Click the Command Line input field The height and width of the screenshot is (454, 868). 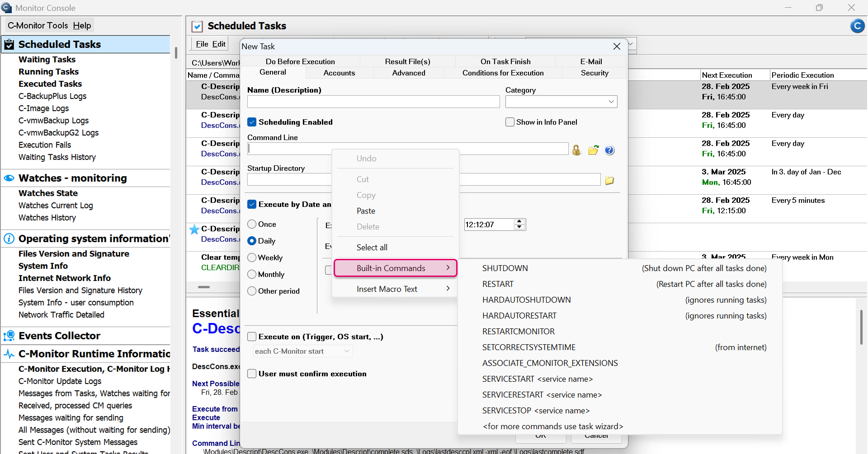pyautogui.click(x=408, y=149)
